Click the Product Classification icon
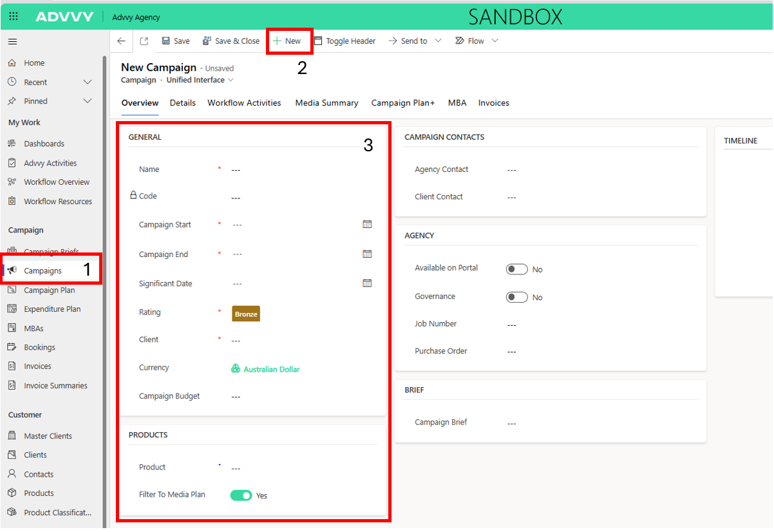Viewport: 774px width, 532px height. click(12, 512)
